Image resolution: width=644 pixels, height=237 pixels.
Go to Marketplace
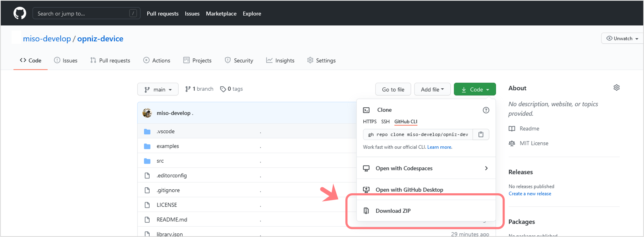[x=221, y=14]
